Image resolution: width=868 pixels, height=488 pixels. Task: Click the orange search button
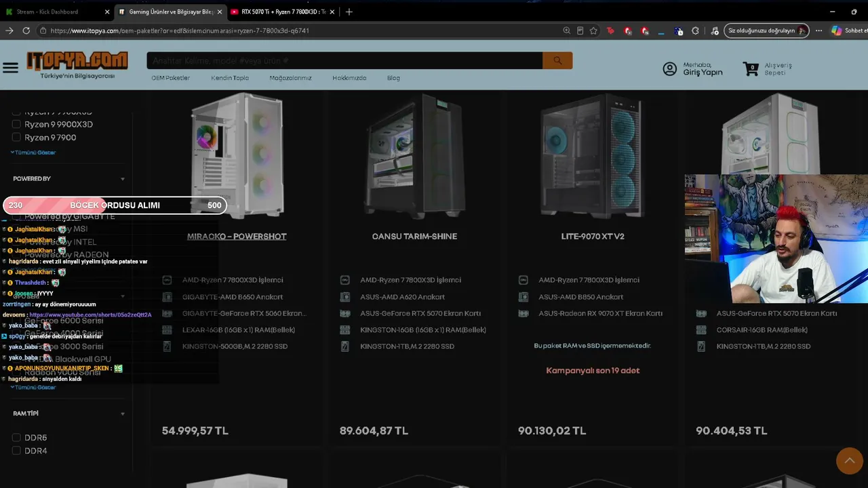557,60
